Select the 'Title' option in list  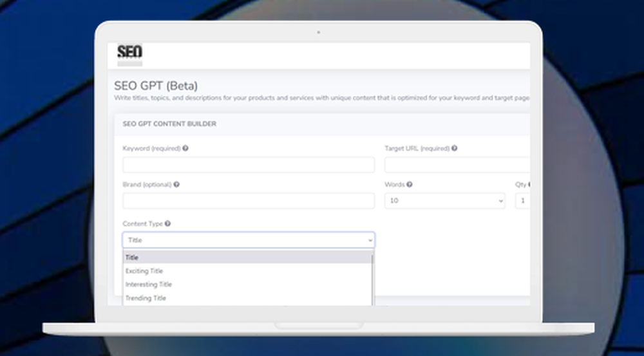tap(247, 258)
